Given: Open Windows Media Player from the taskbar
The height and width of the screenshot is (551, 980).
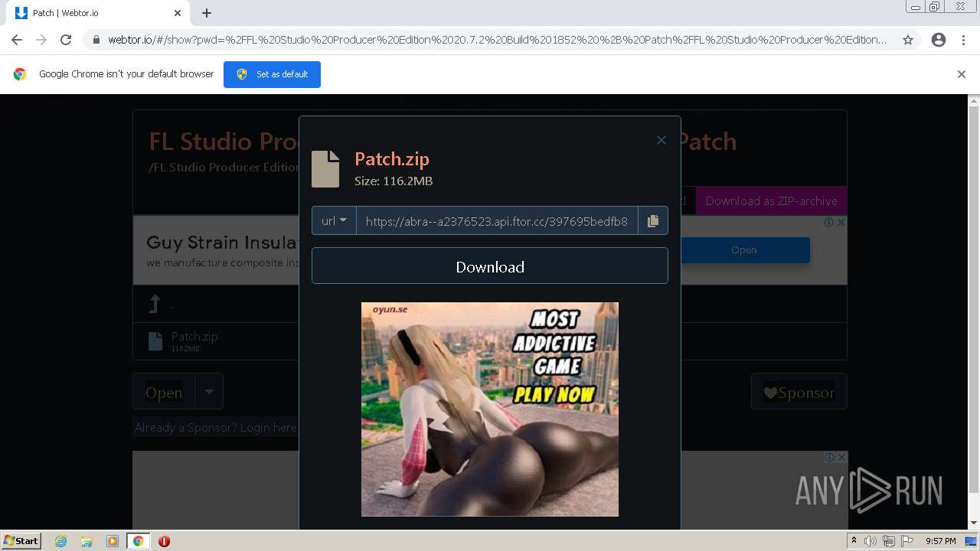Looking at the screenshot, I should [x=113, y=541].
